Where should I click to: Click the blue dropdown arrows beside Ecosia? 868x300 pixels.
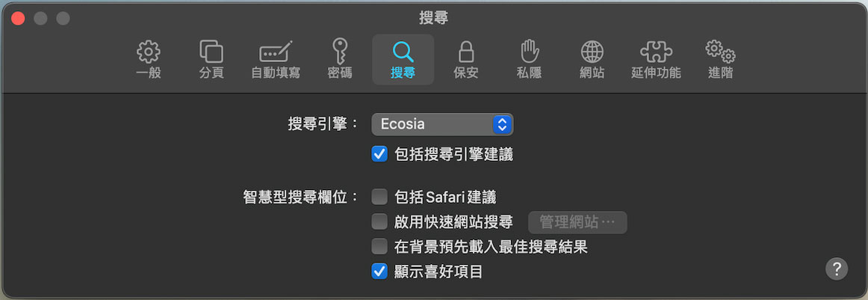pos(501,124)
